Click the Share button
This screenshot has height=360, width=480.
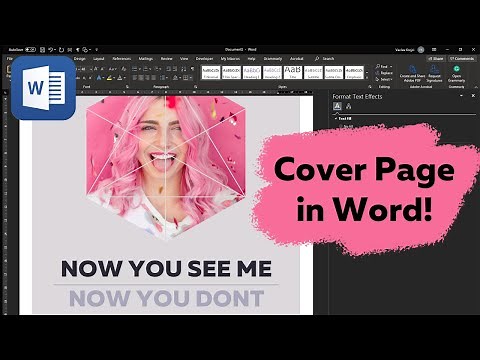tap(436, 59)
